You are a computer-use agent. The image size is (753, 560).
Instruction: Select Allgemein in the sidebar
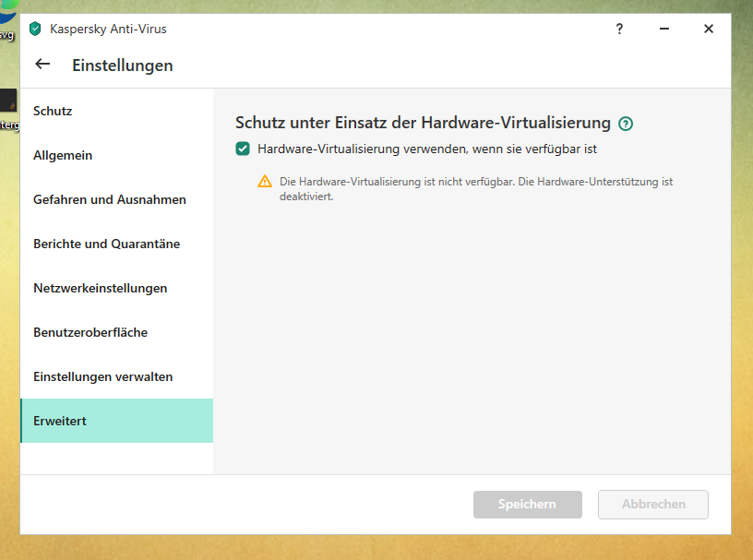(116, 155)
